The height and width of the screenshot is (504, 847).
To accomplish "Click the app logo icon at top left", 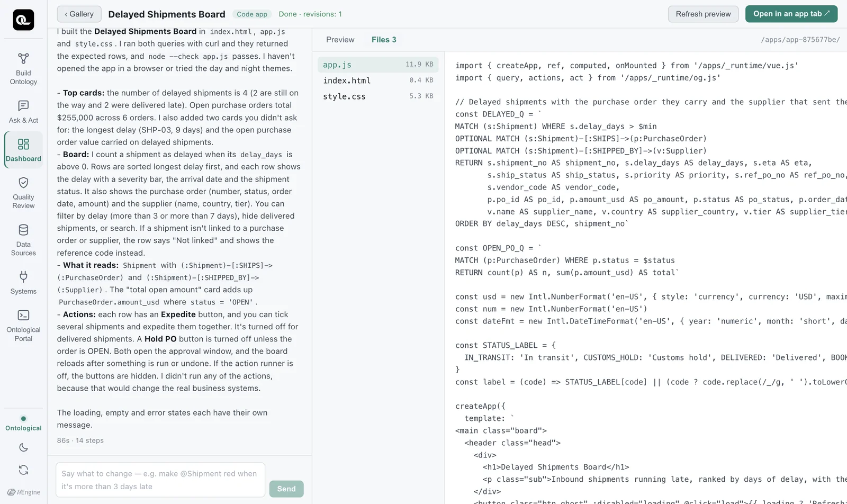I will (x=23, y=20).
